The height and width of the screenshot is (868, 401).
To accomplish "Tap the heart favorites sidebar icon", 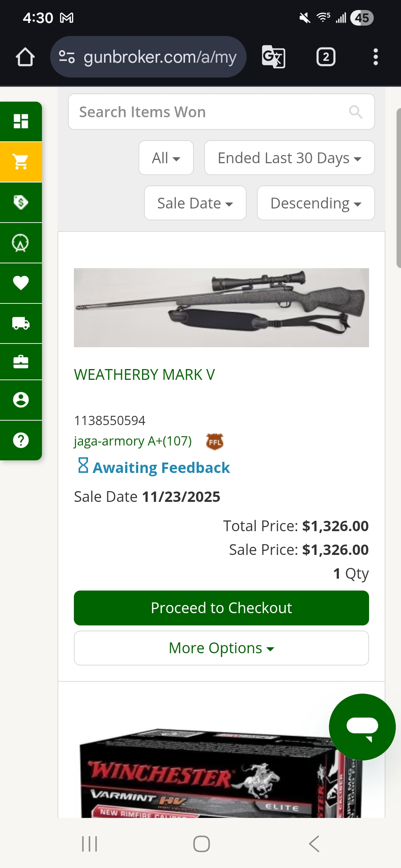I will 21,283.
